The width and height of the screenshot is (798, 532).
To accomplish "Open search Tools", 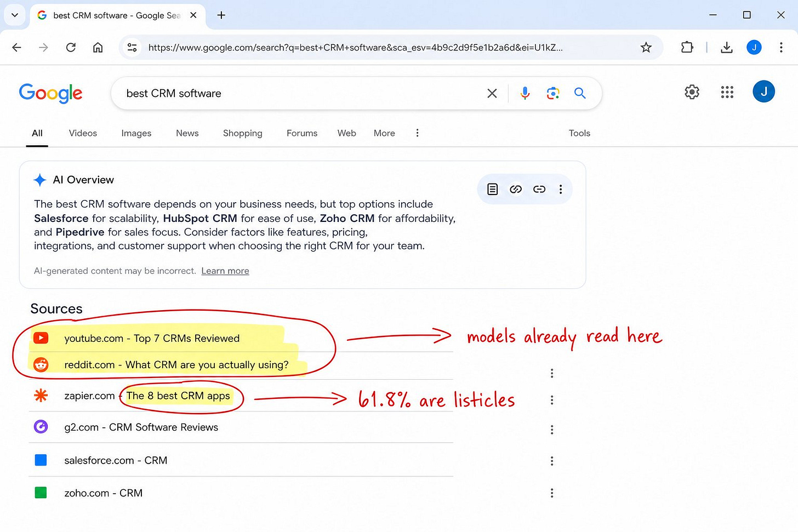I will pyautogui.click(x=579, y=133).
